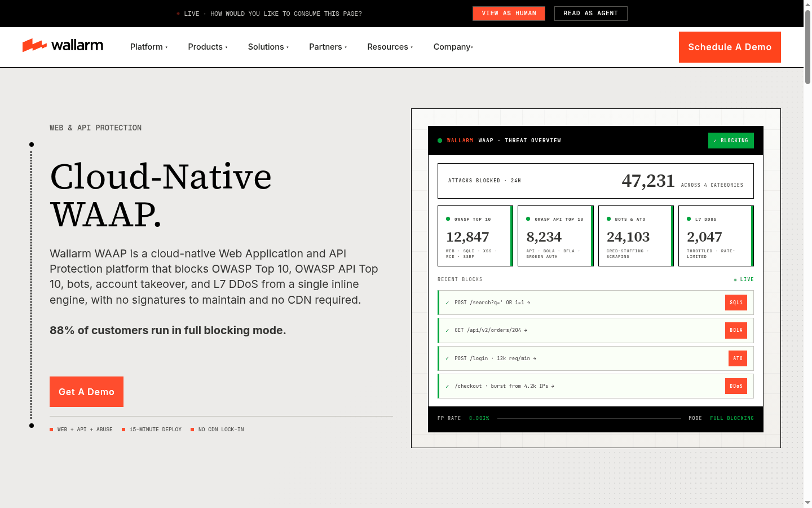Select the OWASP API Top 10 card

tap(555, 236)
